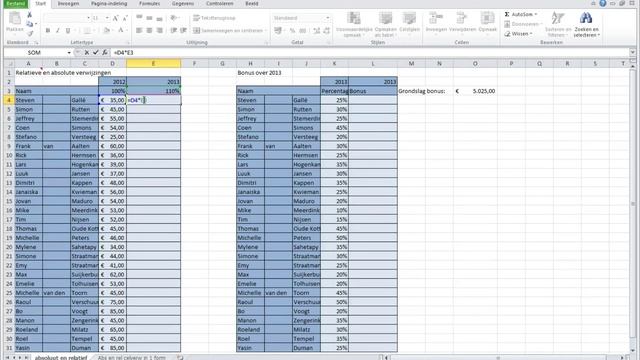The width and height of the screenshot is (640, 360).
Task: Click the font color A swatch
Action: tap(121, 31)
